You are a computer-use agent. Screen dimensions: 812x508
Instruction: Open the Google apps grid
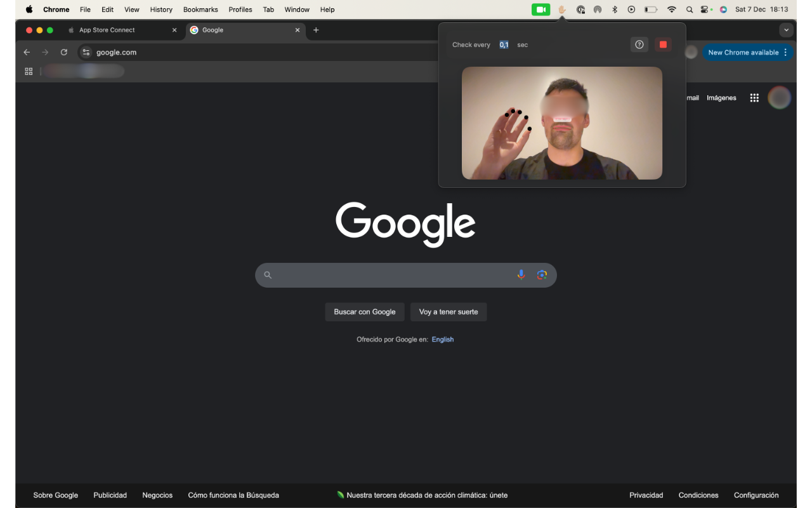coord(754,98)
